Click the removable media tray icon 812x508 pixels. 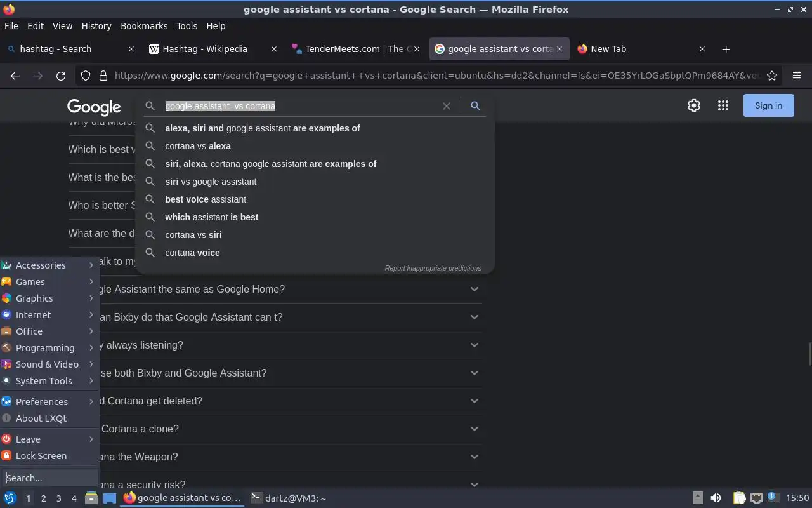click(697, 498)
